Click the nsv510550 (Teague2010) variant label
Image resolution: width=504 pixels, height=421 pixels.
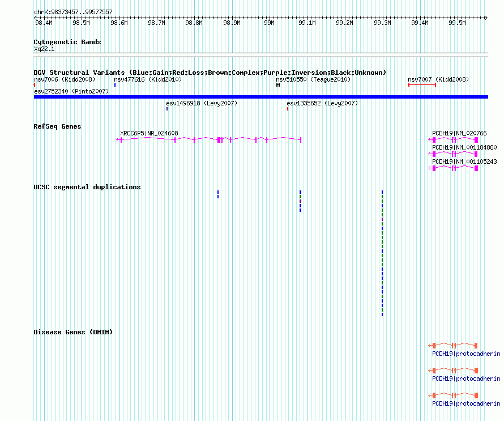[x=313, y=79]
